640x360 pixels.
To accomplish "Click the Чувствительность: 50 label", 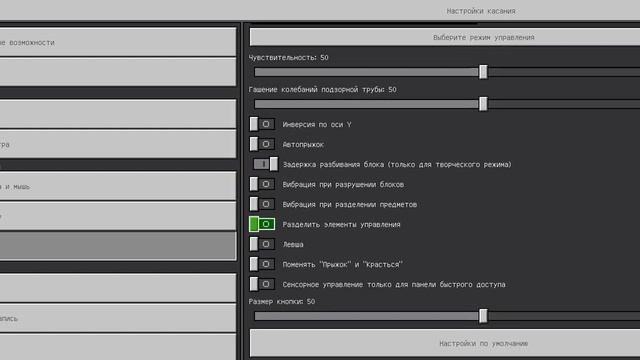I will [x=289, y=58].
